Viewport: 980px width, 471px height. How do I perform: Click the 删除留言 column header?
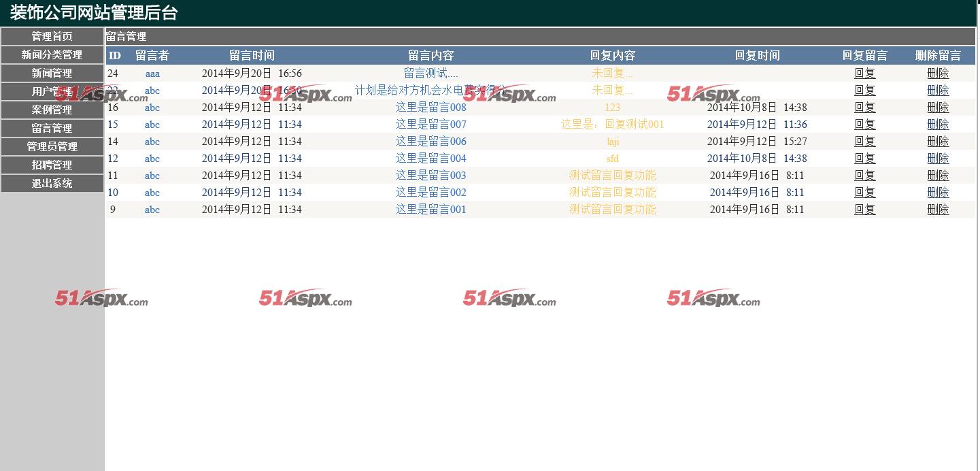pyautogui.click(x=938, y=55)
